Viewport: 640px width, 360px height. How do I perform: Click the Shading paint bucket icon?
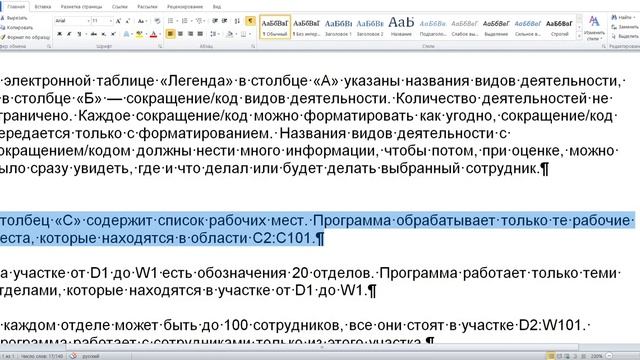(230, 34)
